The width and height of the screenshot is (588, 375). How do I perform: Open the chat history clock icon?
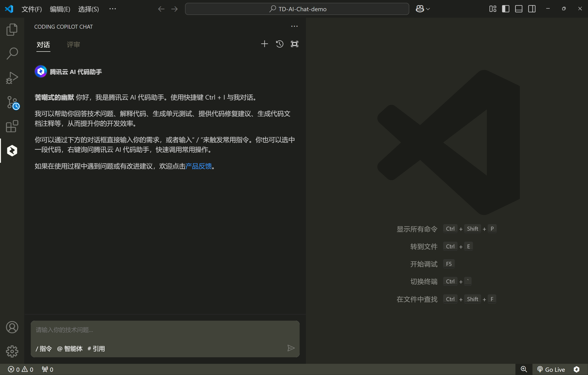pos(280,44)
